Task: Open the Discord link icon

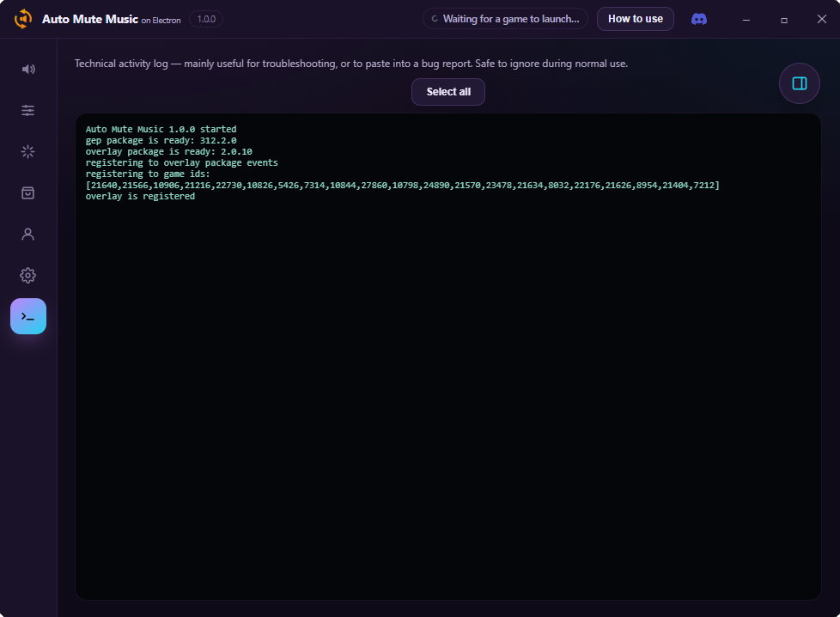Action: pos(699,19)
